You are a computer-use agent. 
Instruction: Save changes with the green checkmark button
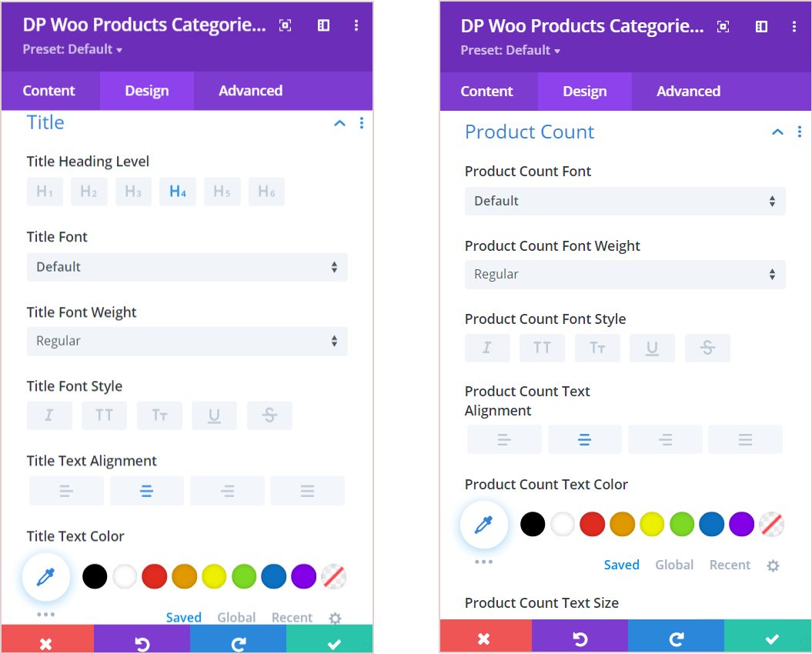[x=771, y=637]
